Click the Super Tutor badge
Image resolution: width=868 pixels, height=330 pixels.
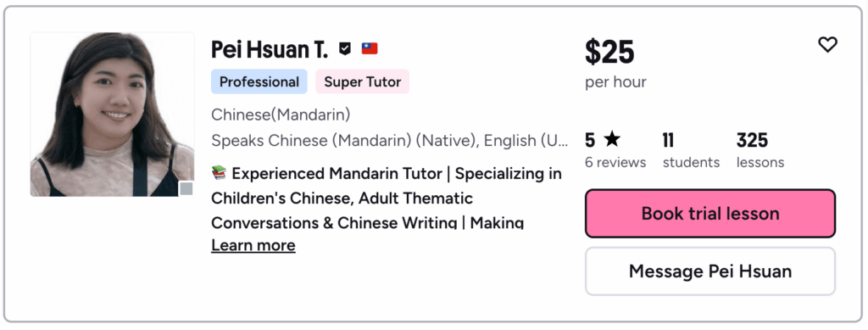(363, 82)
